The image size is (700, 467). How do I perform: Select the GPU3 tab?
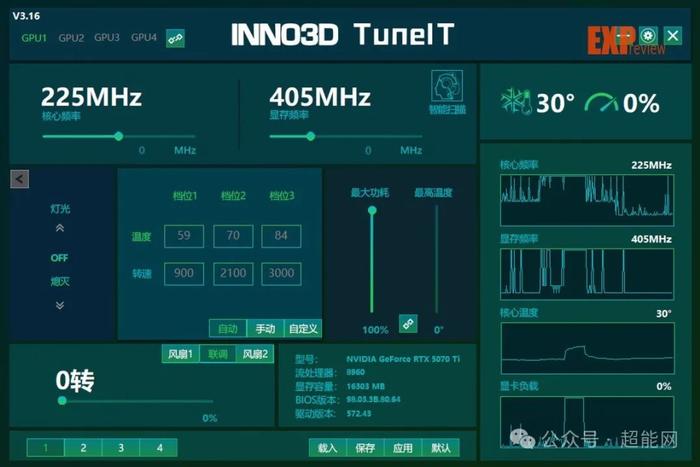point(107,38)
